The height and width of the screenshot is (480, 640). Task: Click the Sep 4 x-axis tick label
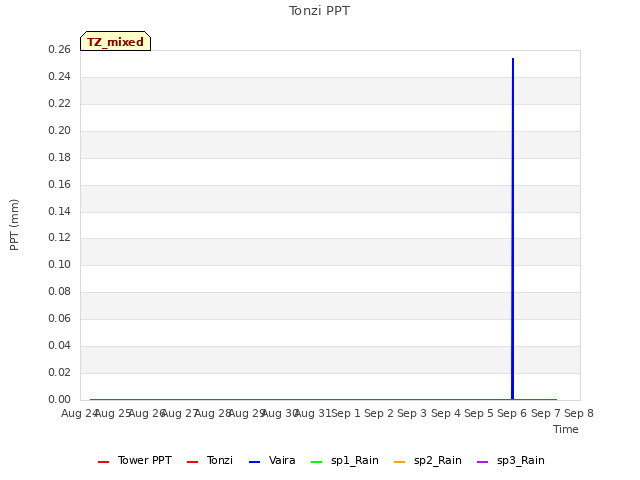pos(446,413)
